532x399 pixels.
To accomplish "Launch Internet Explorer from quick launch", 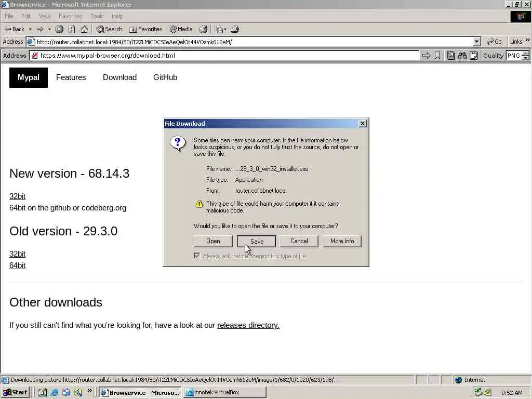I will tap(54, 393).
